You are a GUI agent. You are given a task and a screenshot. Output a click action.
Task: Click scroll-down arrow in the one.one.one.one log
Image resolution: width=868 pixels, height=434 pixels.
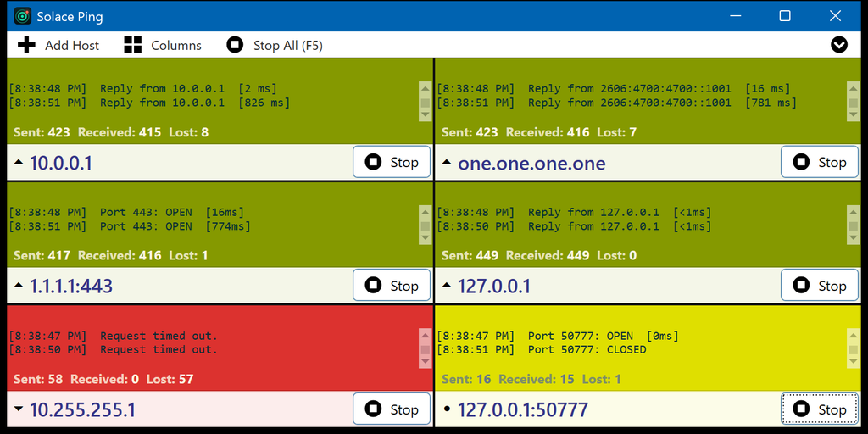[853, 115]
